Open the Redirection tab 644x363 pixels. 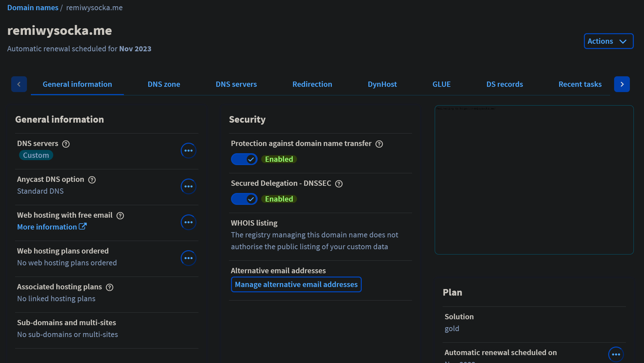click(x=312, y=84)
